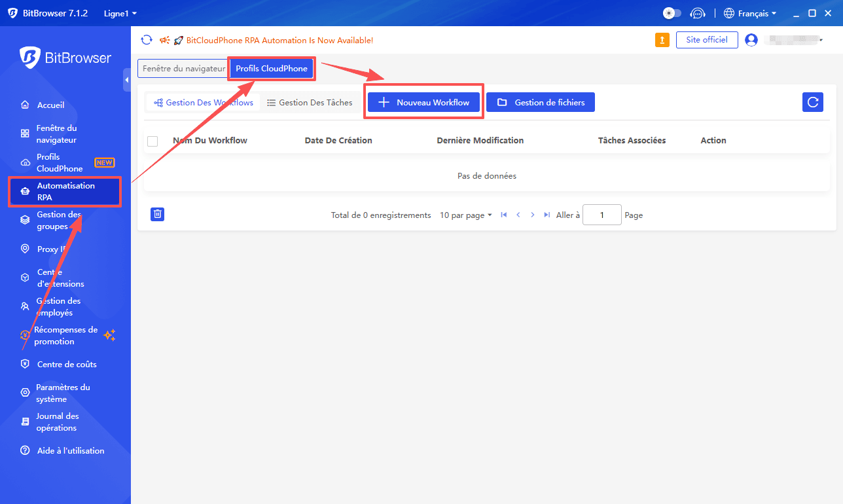843x504 pixels.
Task: Open the user avatar account icon
Action: coord(751,40)
